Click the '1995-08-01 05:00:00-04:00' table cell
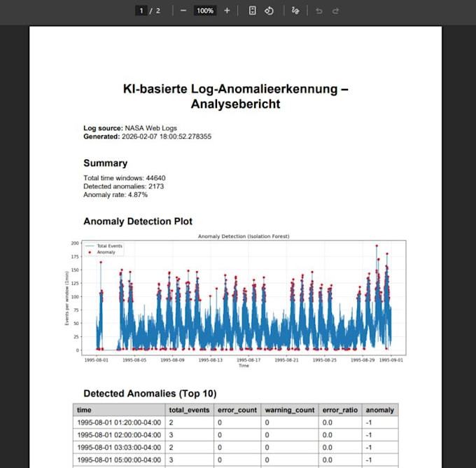 (x=119, y=460)
